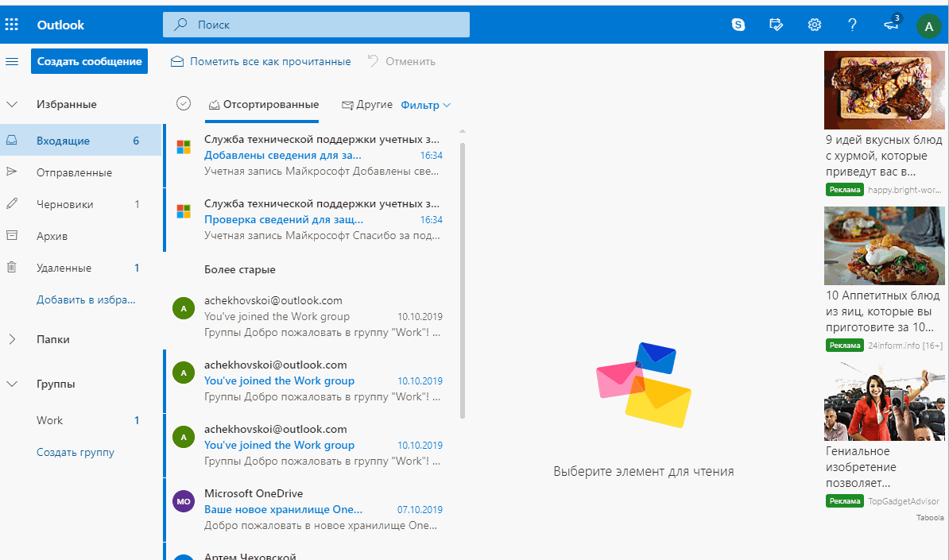
Task: Click the sent arrow icon beside Отправленные
Action: click(11, 172)
